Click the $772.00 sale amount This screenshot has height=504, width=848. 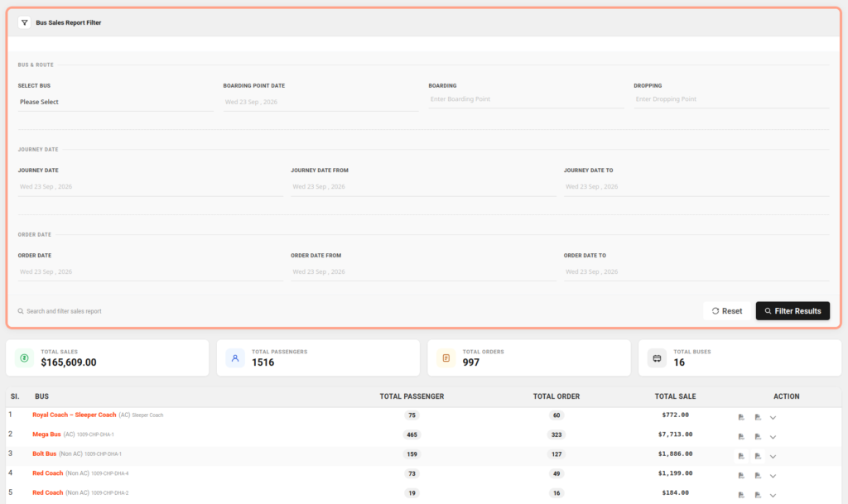tap(675, 415)
